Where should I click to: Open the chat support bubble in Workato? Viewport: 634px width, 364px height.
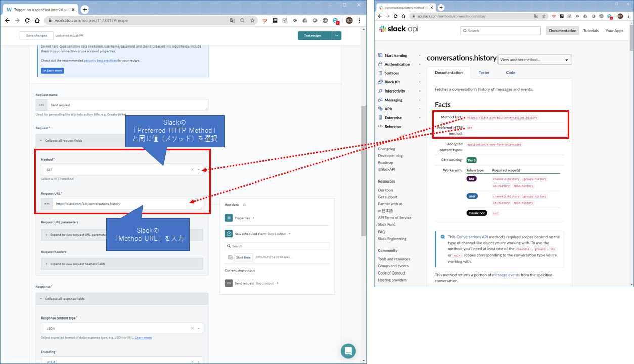(348, 351)
